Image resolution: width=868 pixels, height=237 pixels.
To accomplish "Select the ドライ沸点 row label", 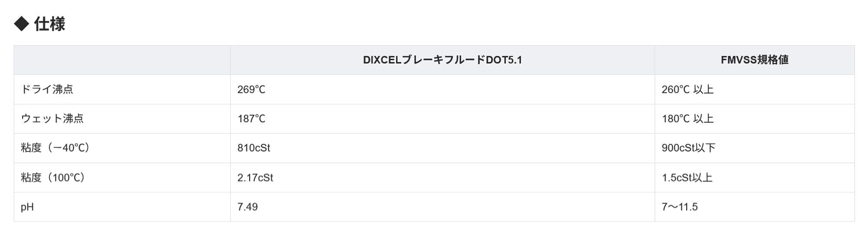I will click(47, 89).
